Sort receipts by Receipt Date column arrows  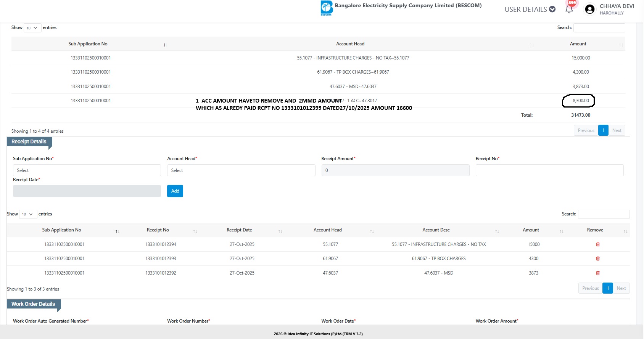click(280, 231)
